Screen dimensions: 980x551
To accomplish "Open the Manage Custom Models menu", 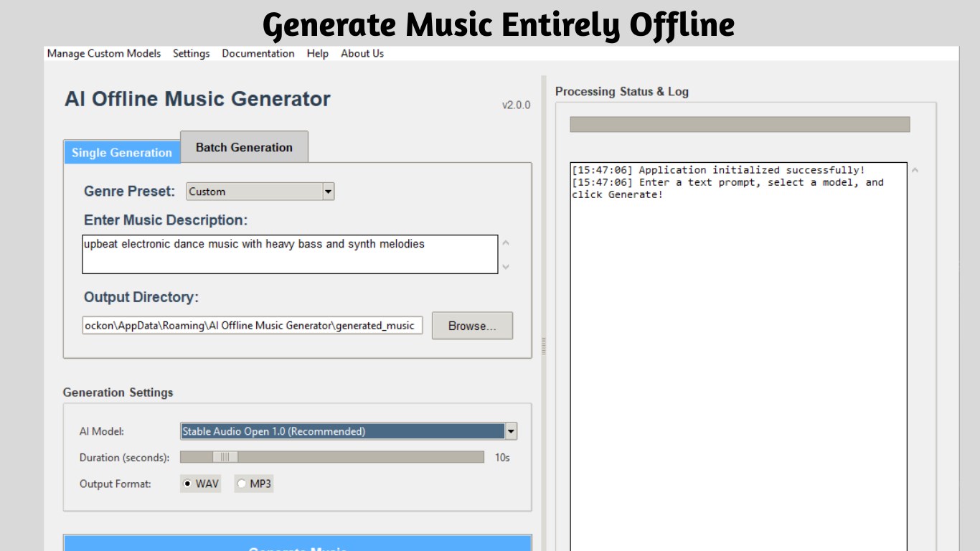I will click(103, 53).
